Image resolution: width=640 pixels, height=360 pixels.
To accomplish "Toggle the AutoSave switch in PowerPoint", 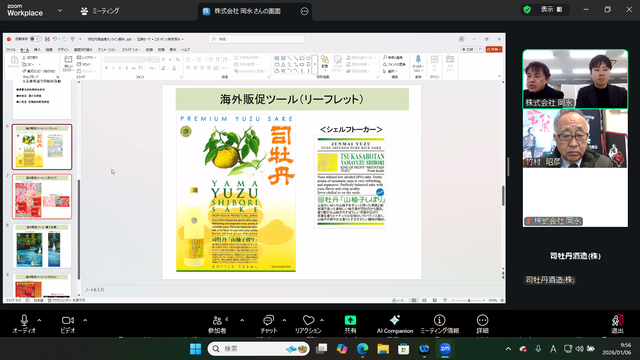I will 36,39.
